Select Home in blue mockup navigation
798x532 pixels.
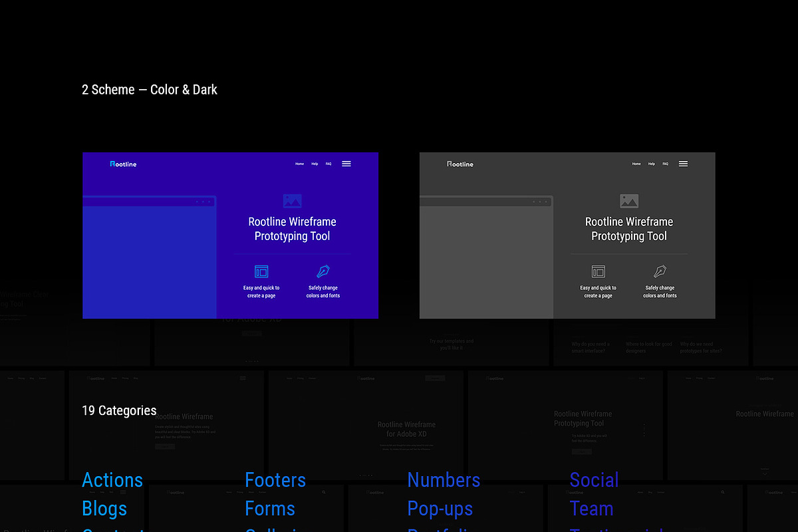pos(299,164)
